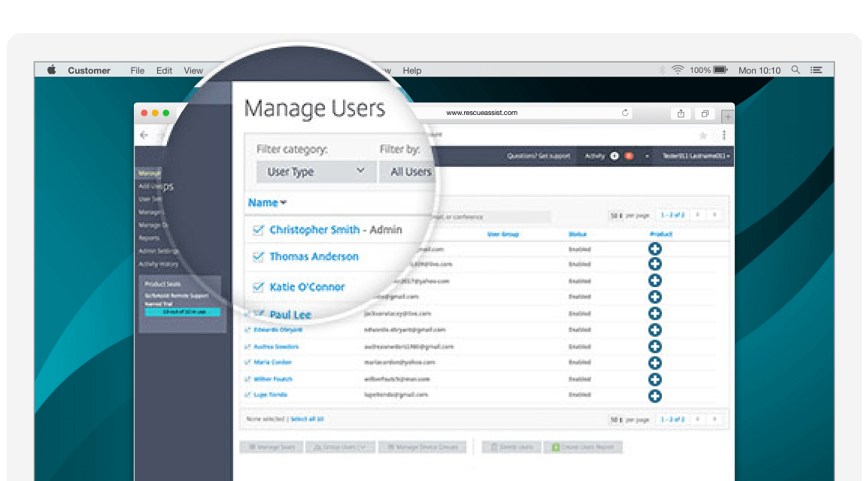The height and width of the screenshot is (481, 868).
Task: Open the User Type filter dropdown
Action: [315, 171]
